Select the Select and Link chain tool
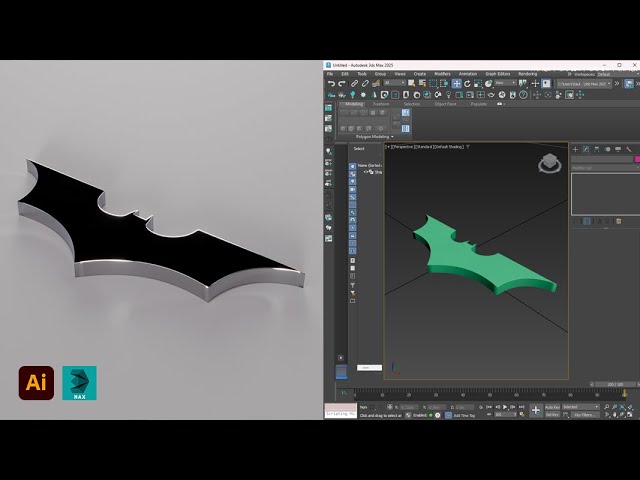Viewport: 640px width, 480px height. [x=354, y=84]
